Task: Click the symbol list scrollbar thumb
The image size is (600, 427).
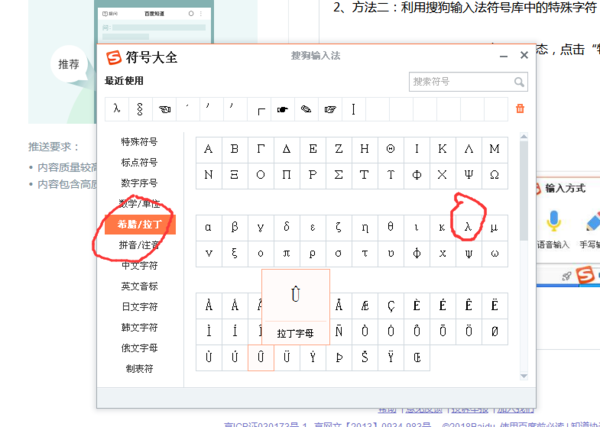Action: (x=523, y=190)
